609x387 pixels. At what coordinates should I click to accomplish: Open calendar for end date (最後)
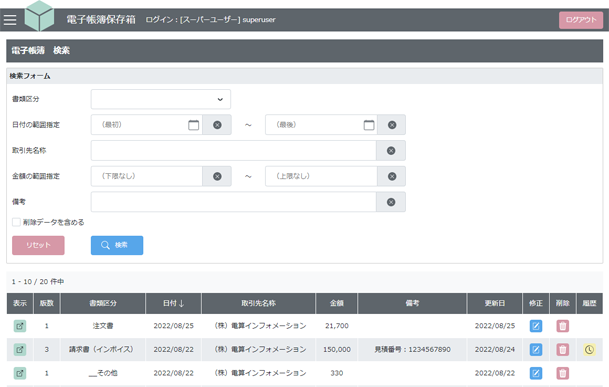pyautogui.click(x=369, y=125)
